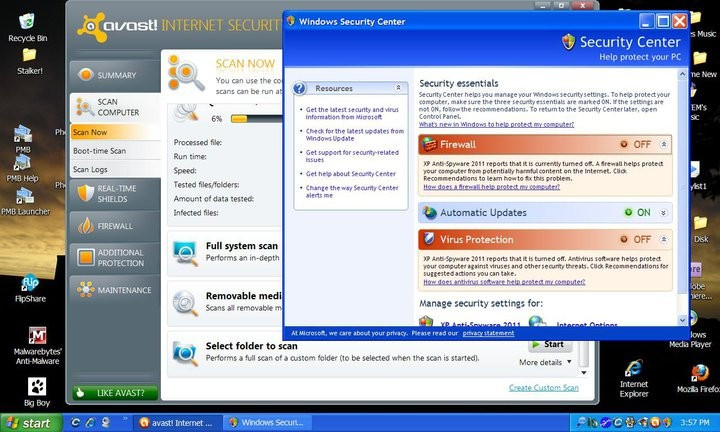The width and height of the screenshot is (720, 432).
Task: Click the avast! logo ball icon
Action: 90,27
